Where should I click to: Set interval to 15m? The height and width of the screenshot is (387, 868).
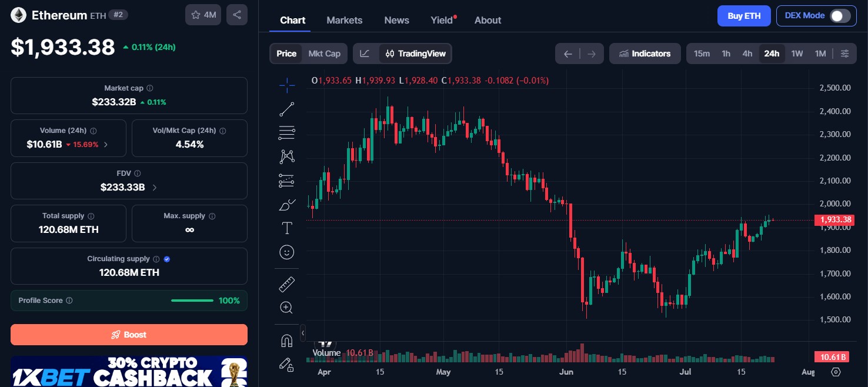click(x=702, y=54)
